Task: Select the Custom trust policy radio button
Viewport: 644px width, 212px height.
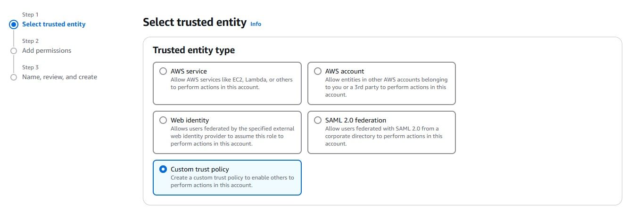Action: pos(163,169)
